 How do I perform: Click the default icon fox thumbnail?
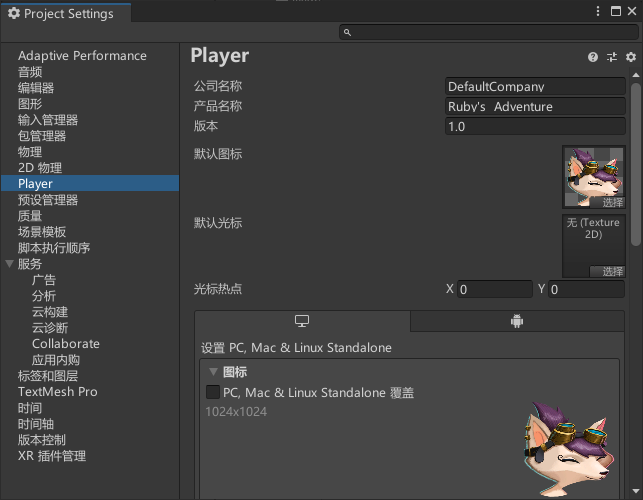(594, 176)
